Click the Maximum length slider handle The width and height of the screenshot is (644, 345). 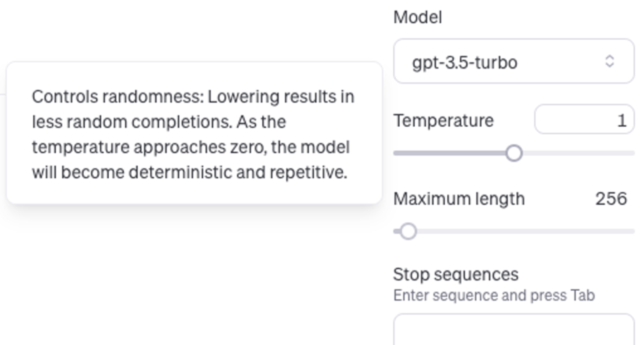(409, 231)
